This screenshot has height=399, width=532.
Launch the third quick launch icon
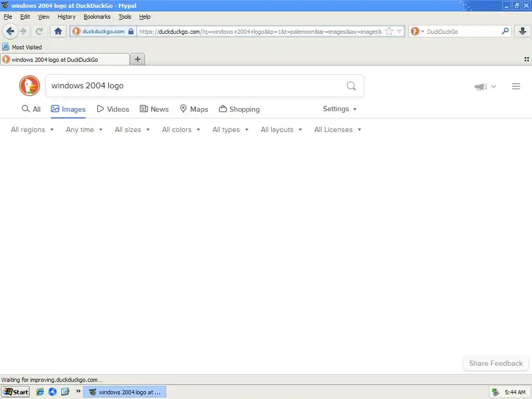pos(65,392)
